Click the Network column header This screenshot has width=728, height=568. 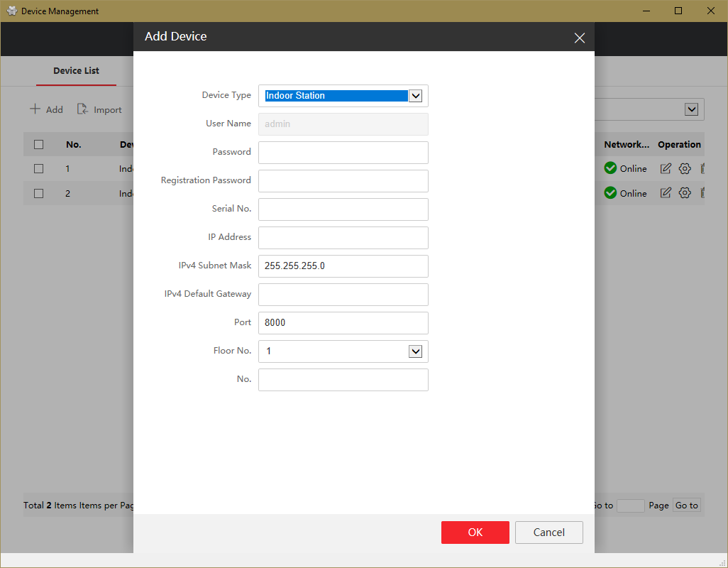(x=627, y=144)
